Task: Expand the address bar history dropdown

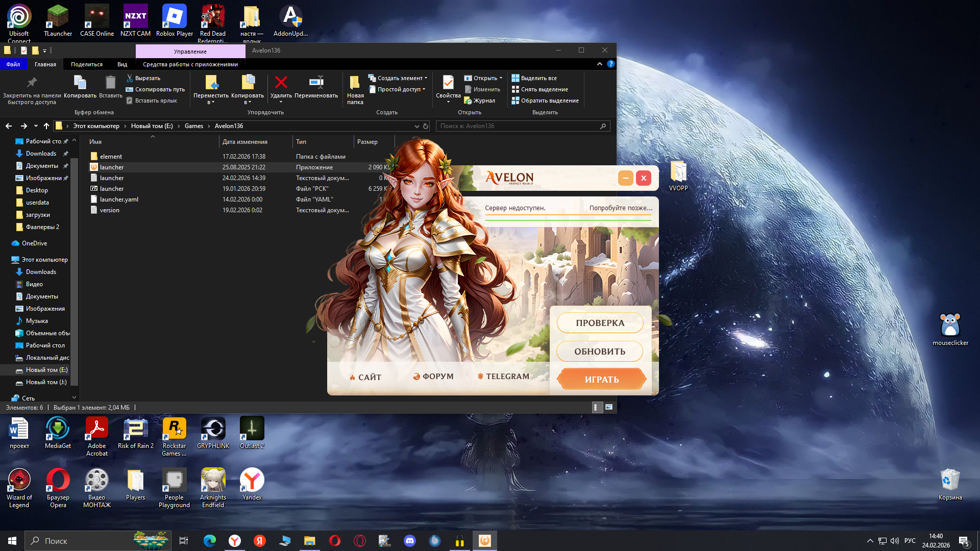Action: [416, 126]
